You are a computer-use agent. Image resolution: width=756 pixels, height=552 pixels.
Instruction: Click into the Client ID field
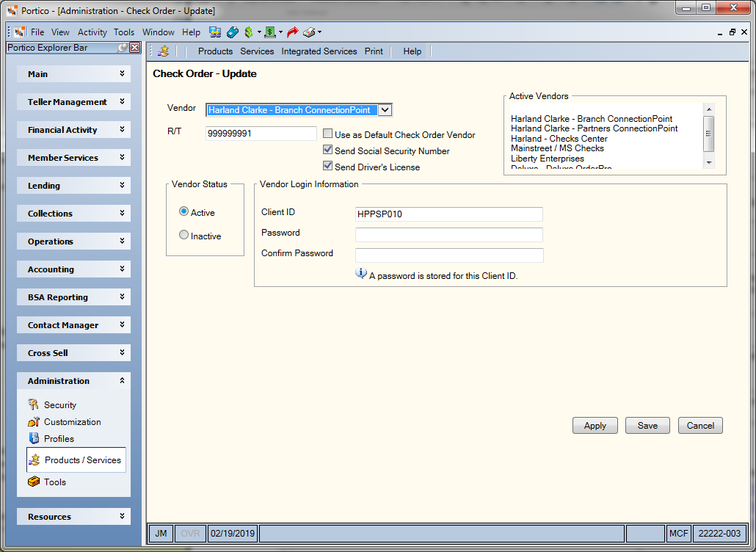[x=449, y=214]
